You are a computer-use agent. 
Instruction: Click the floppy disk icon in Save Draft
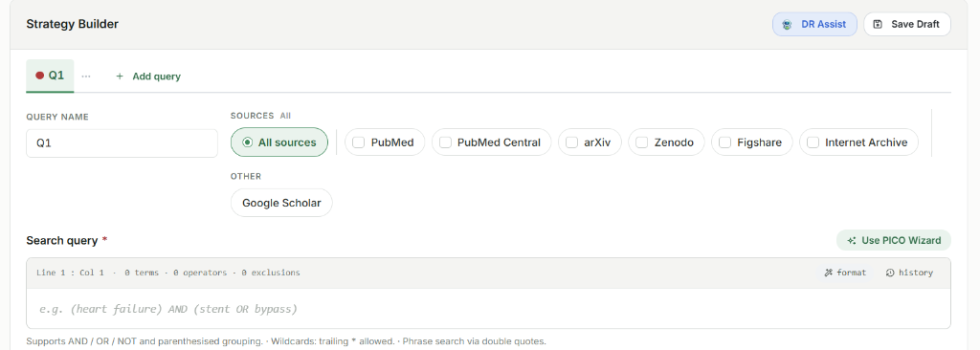878,24
